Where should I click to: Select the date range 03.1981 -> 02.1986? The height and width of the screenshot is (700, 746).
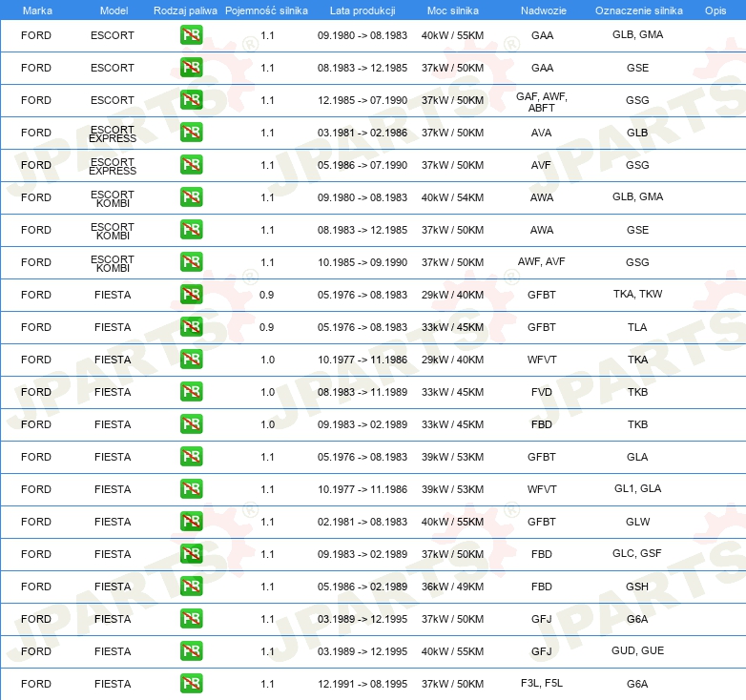coord(363,133)
